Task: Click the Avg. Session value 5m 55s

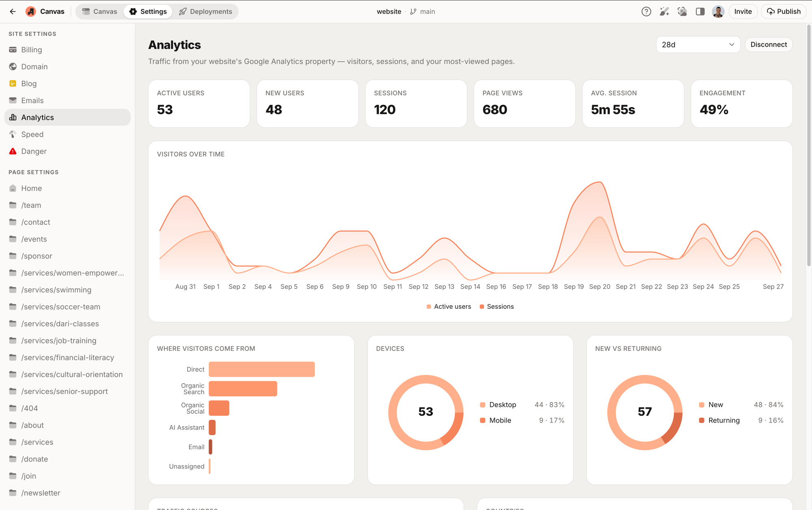Action: coord(613,110)
